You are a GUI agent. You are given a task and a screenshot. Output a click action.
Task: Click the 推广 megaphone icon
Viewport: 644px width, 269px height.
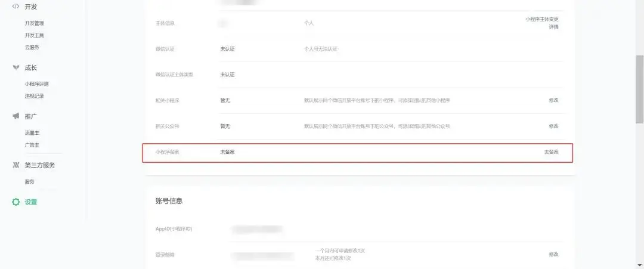16,116
